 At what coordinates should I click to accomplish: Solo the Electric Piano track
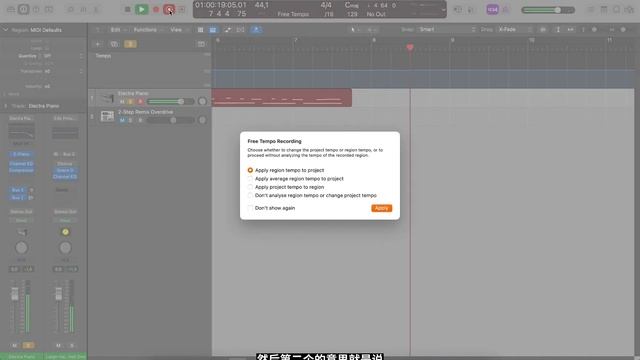pos(131,102)
